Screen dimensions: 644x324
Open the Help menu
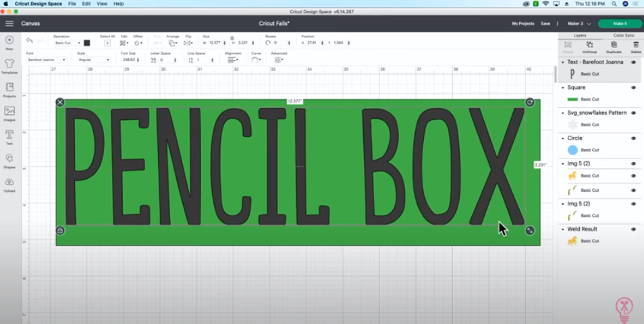coord(118,3)
